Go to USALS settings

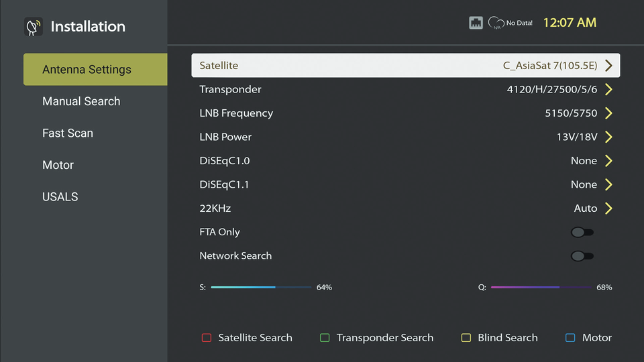pyautogui.click(x=60, y=197)
